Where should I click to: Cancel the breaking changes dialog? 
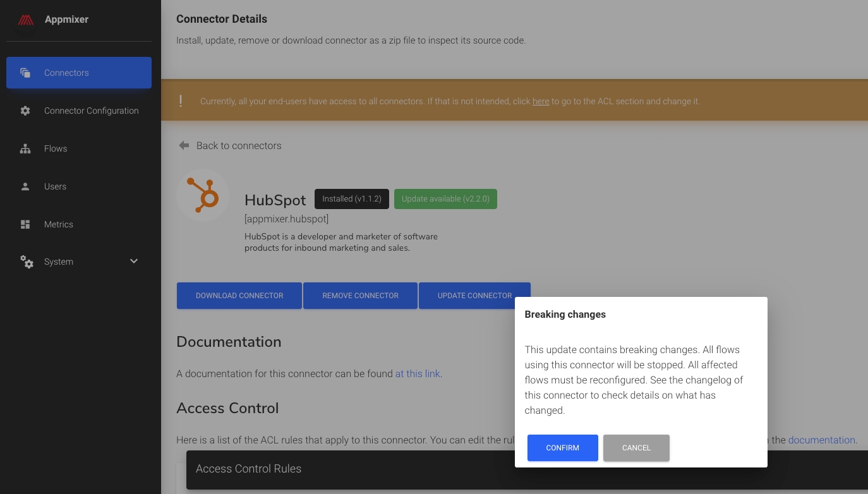click(636, 448)
